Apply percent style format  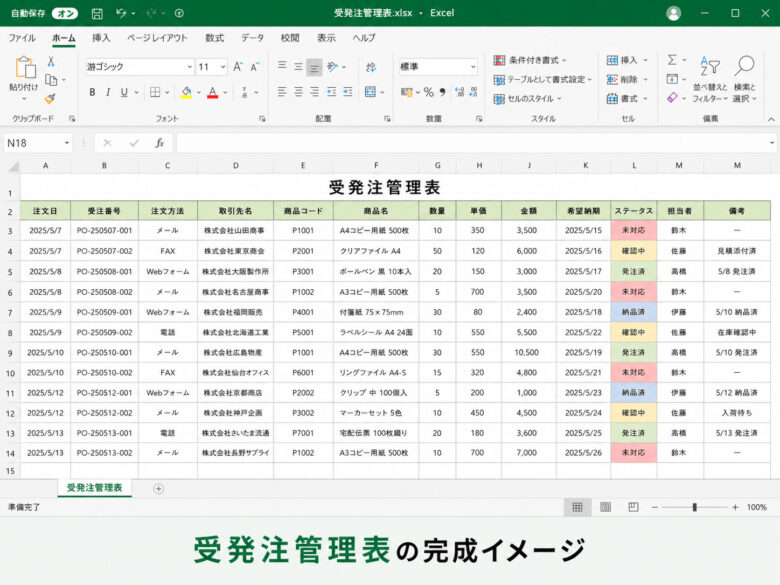[x=428, y=92]
